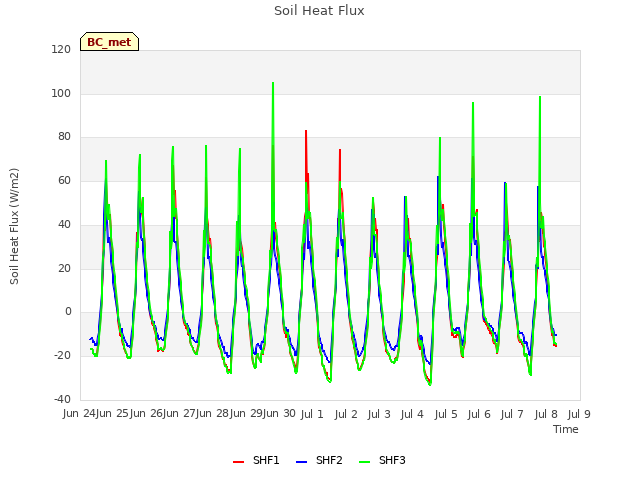Viewport: 640px width, 480px height.
Task: Click the y-axis tick label 80
Action: pos(64,137)
